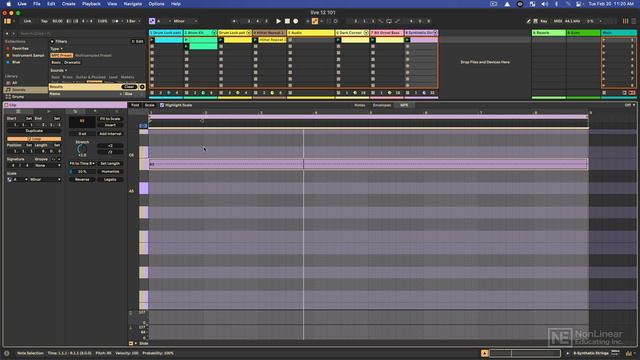
Task: Start playback with the transport Play button
Action: [x=278, y=21]
